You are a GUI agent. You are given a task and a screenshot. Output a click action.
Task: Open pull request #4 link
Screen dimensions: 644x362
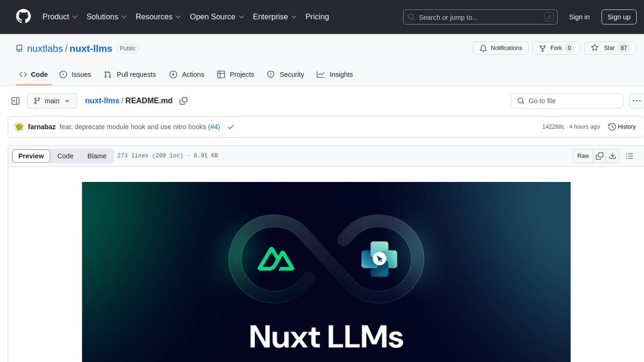click(x=214, y=127)
